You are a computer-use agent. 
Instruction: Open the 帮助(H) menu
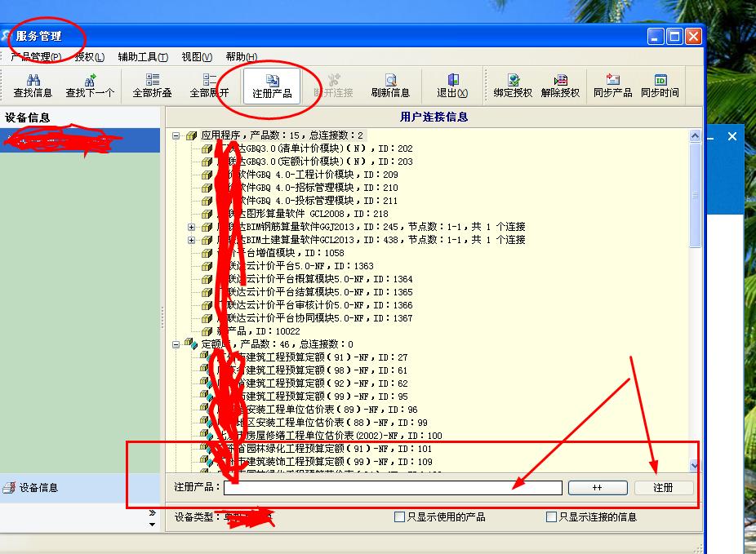(x=242, y=57)
